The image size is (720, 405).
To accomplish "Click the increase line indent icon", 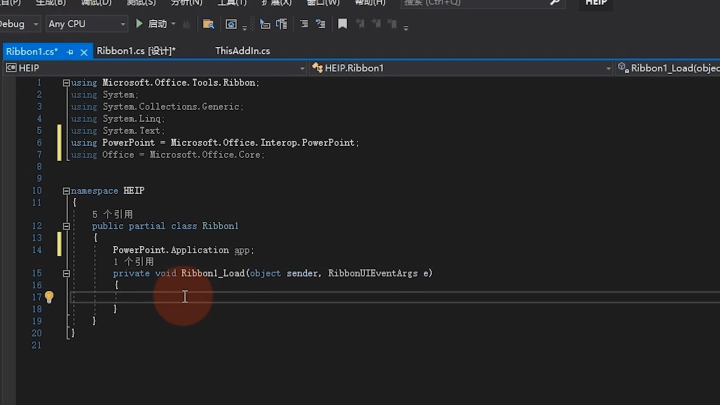I will [321, 24].
